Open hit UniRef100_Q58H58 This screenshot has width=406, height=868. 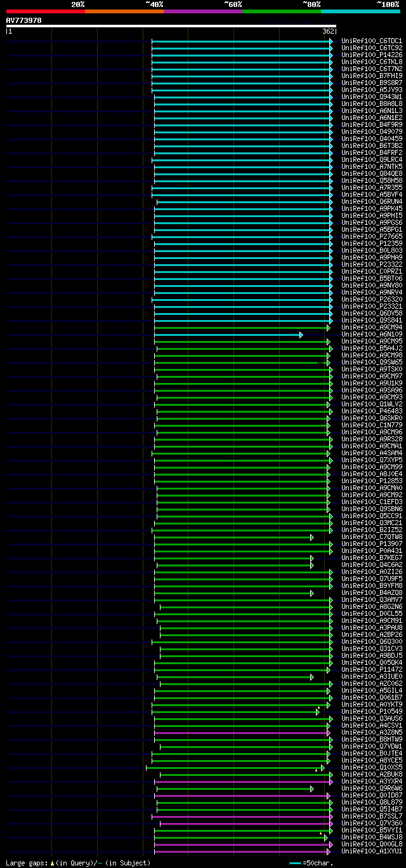372,181
